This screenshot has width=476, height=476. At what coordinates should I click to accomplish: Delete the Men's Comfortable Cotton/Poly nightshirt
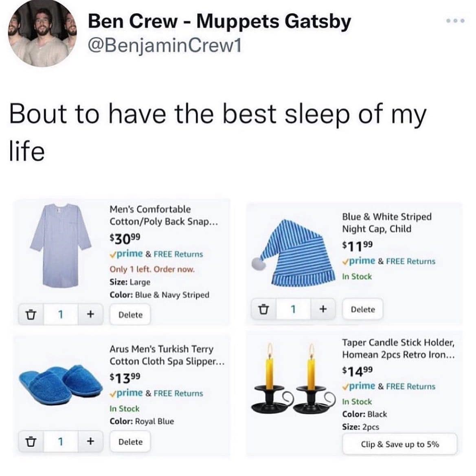(130, 315)
